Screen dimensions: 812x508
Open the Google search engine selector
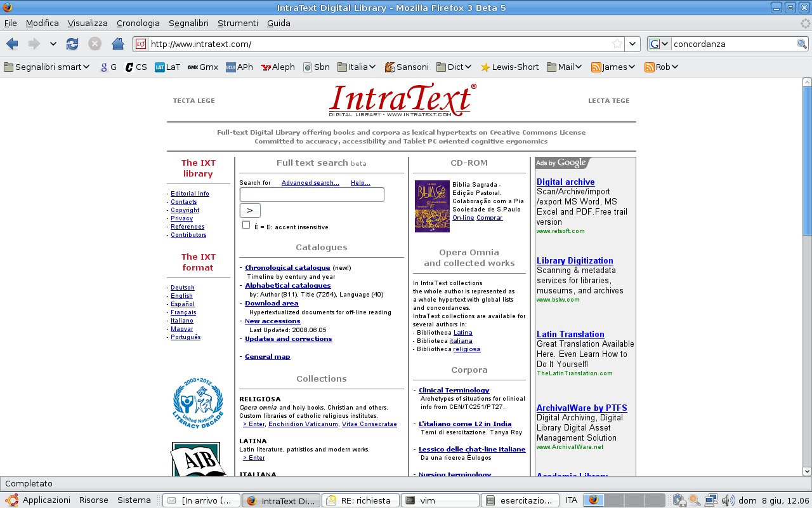click(x=659, y=44)
